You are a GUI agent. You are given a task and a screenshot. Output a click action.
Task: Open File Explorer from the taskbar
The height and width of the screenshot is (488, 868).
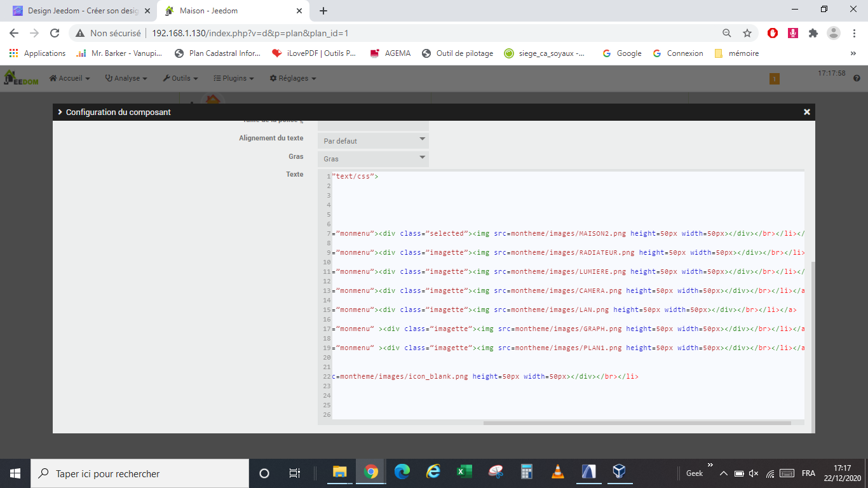point(340,472)
